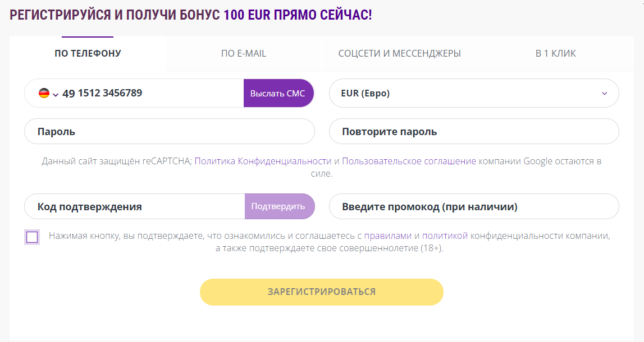The height and width of the screenshot is (342, 644).
Task: Select the German flag country icon
Action: (x=44, y=93)
